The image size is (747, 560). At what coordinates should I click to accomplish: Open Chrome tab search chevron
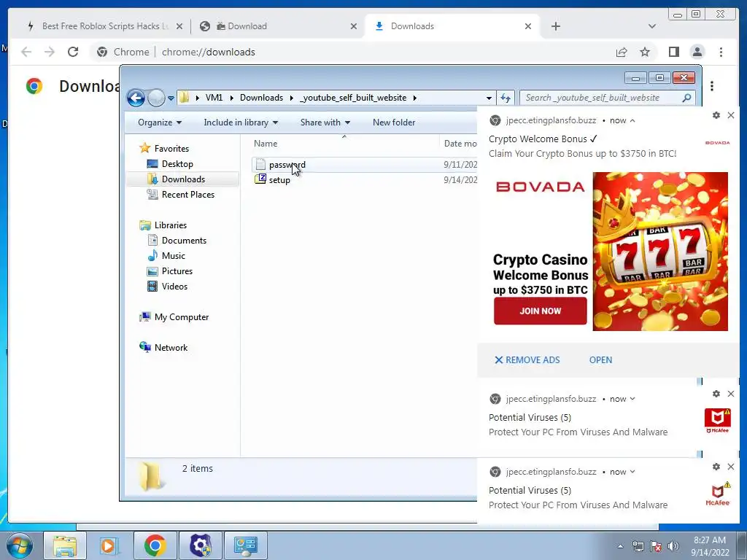click(x=652, y=26)
